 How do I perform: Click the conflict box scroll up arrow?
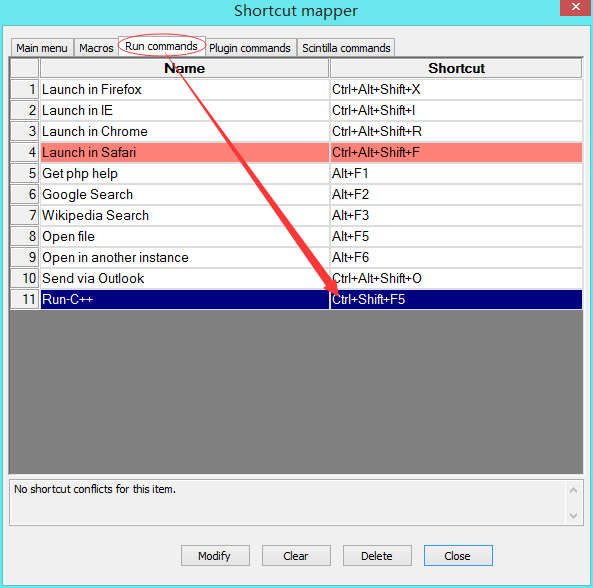pos(573,490)
